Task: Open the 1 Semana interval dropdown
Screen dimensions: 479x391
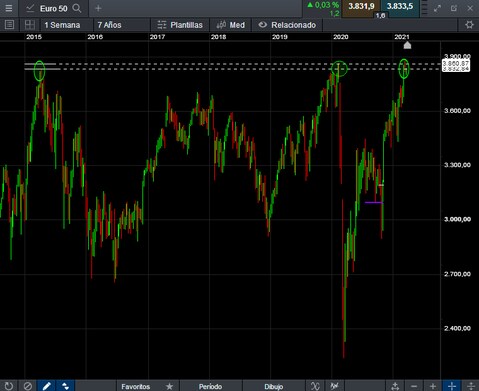Action: [x=62, y=25]
